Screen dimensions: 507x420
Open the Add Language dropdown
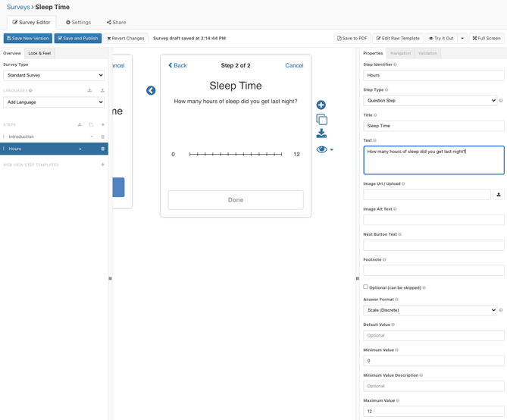coord(54,102)
